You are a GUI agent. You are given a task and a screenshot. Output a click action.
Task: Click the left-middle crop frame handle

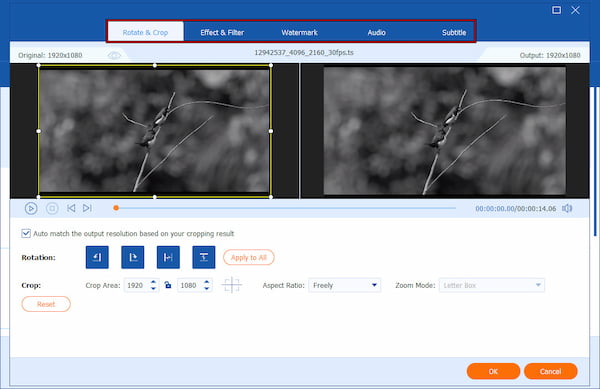pos(39,131)
